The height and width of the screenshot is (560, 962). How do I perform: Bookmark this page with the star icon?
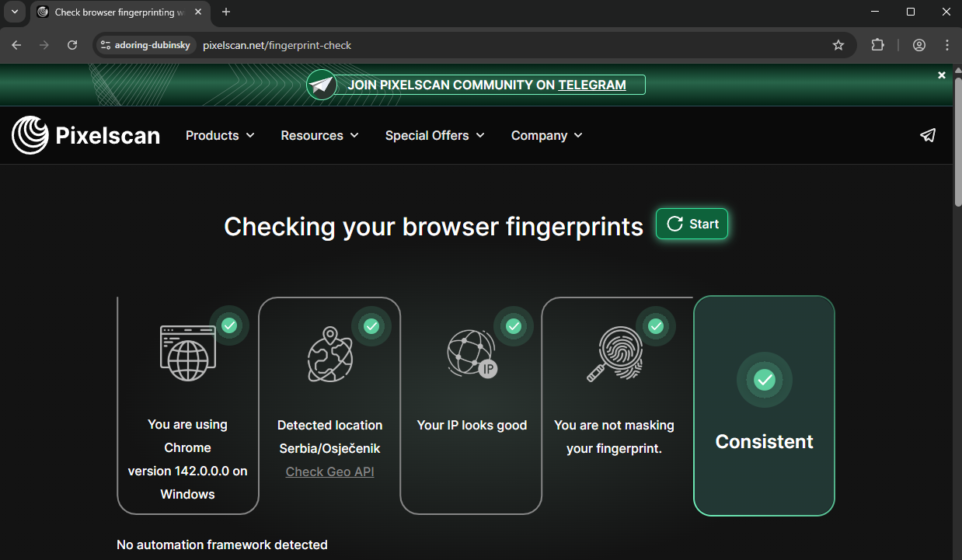click(x=838, y=45)
